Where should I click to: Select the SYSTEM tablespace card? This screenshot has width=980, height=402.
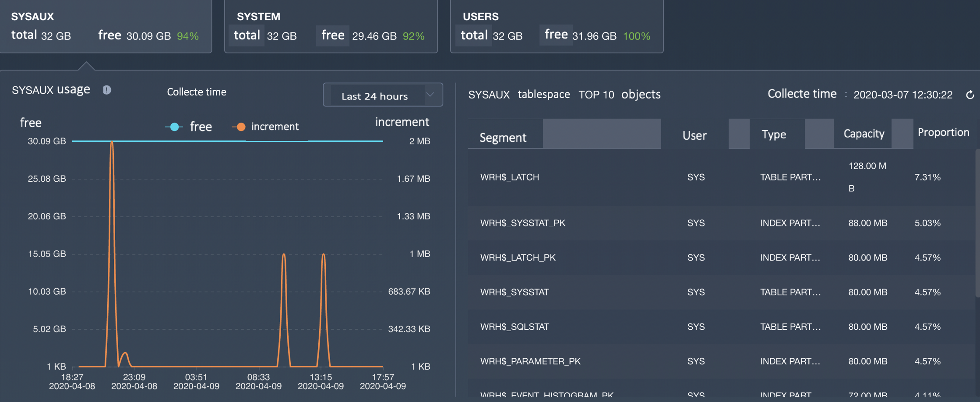[331, 26]
